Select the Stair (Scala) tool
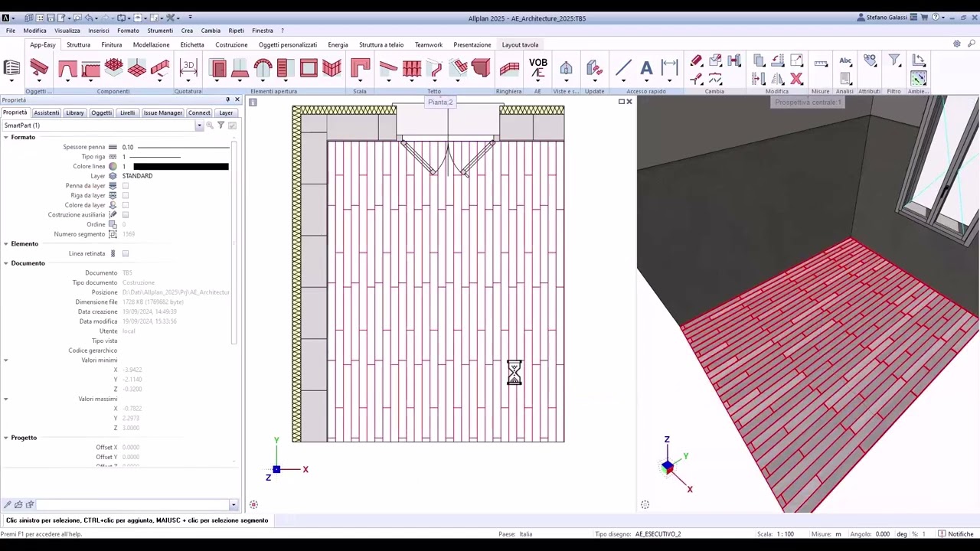Image resolution: width=980 pixels, height=551 pixels. tap(360, 68)
